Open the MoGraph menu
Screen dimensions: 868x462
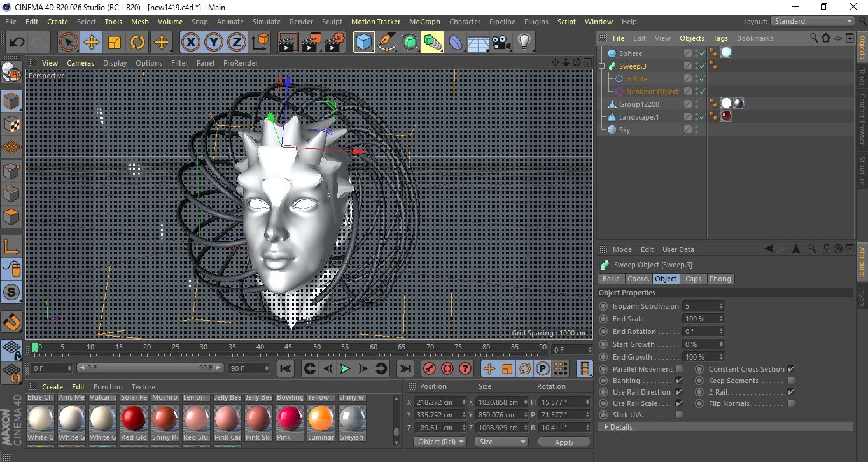[424, 22]
